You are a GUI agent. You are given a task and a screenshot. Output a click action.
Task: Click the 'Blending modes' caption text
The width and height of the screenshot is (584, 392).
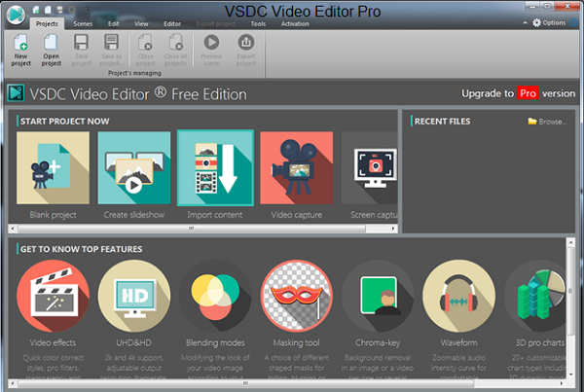[215, 342]
